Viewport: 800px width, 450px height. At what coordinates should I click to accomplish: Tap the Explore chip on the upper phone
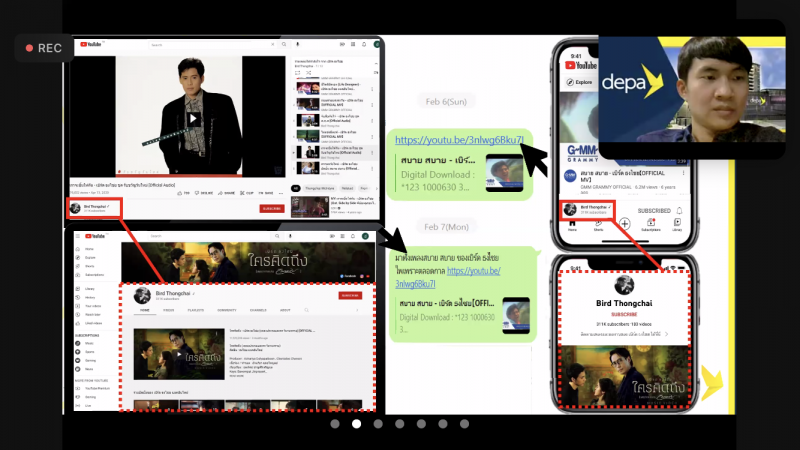click(x=579, y=82)
